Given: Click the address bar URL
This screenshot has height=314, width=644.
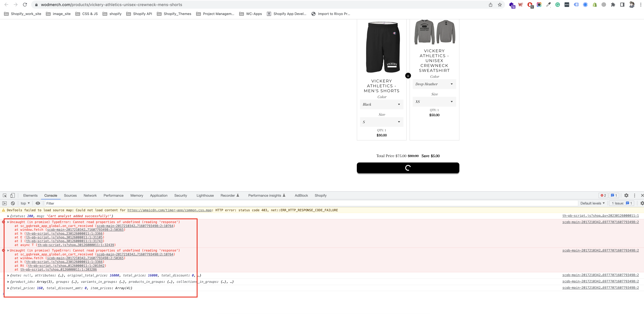Looking at the screenshot, I should [112, 5].
